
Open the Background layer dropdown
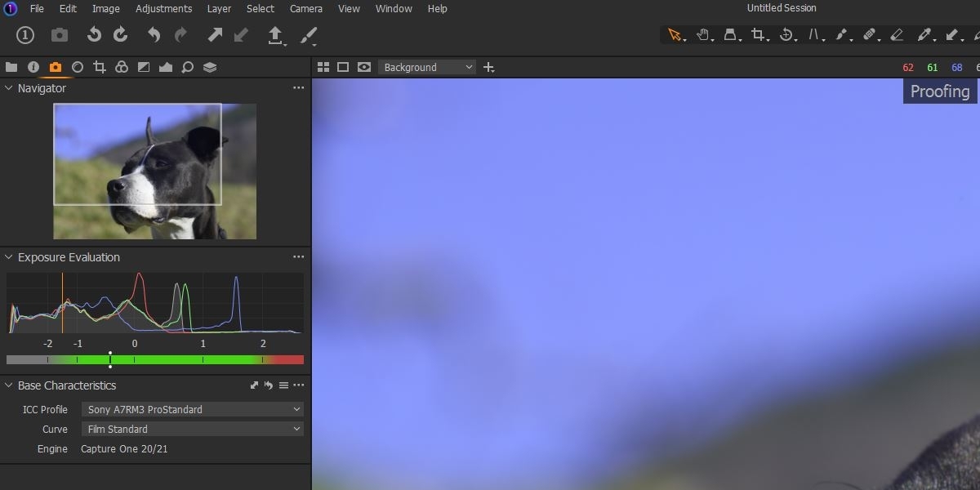(x=427, y=67)
